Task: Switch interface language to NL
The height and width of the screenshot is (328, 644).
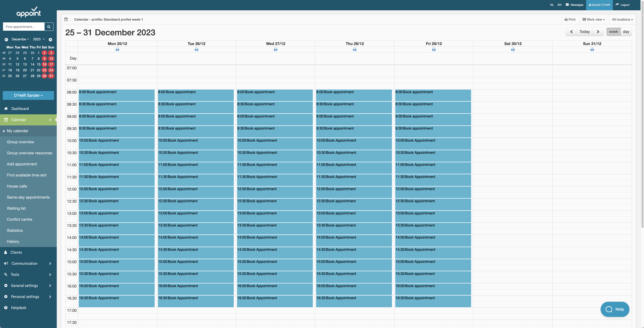Action: tap(552, 5)
